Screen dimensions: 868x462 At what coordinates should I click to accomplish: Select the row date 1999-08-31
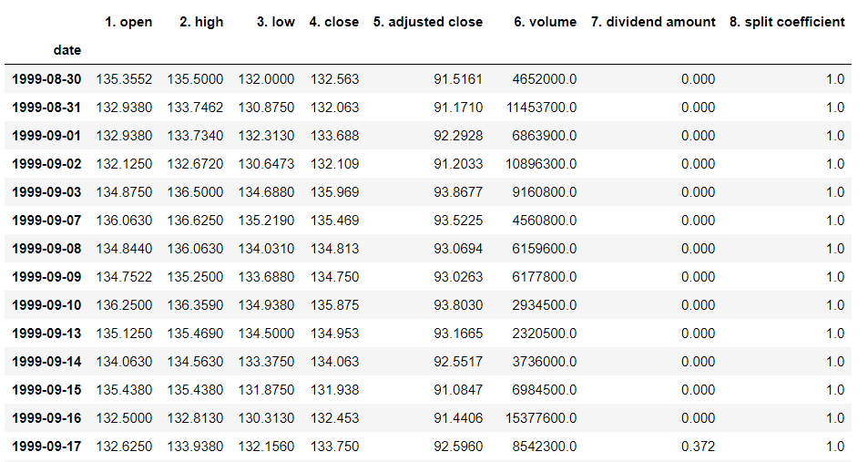coord(46,108)
